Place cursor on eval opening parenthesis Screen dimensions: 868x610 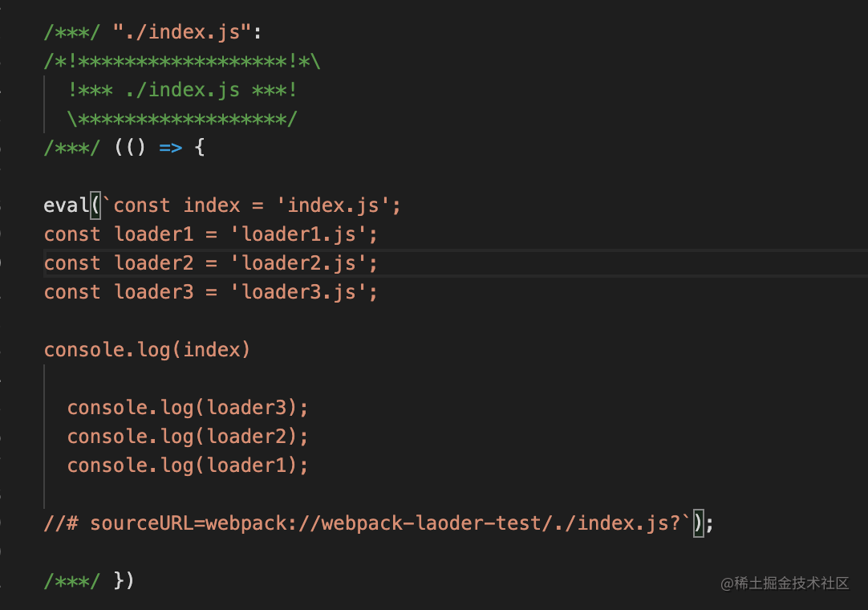click(x=95, y=205)
